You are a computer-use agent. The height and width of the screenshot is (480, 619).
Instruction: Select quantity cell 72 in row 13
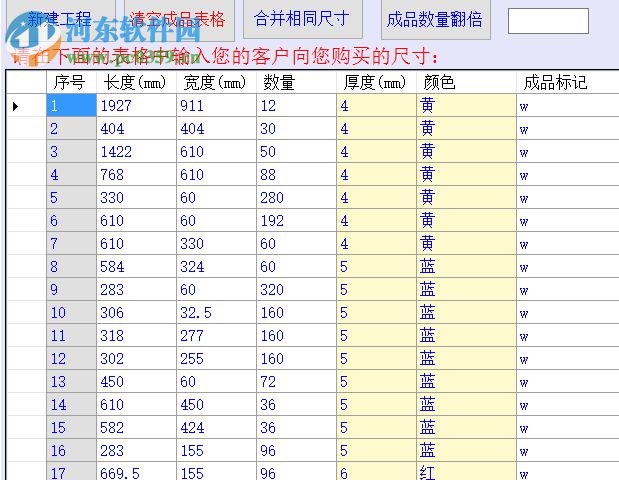tap(296, 381)
